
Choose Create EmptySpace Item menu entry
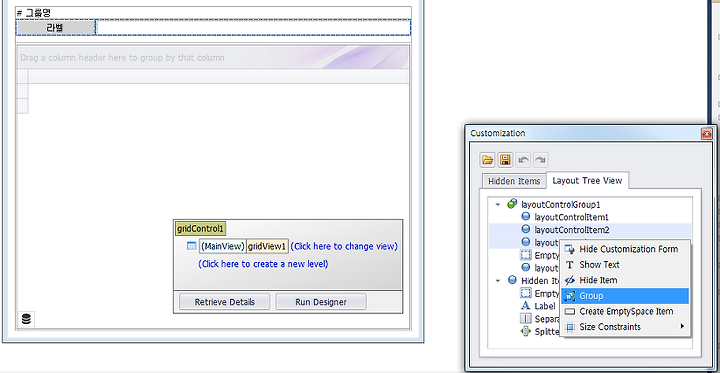625,311
